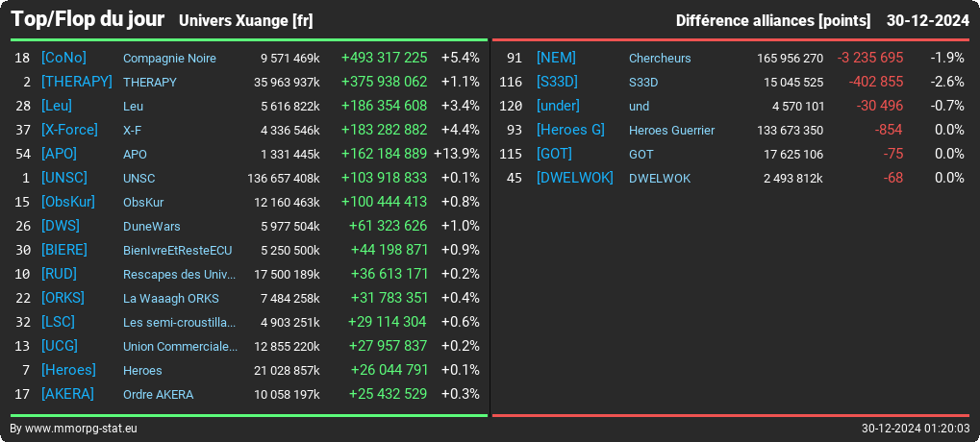Click the Top/Flop du jour title
The width and height of the screenshot is (980, 442).
point(88,19)
